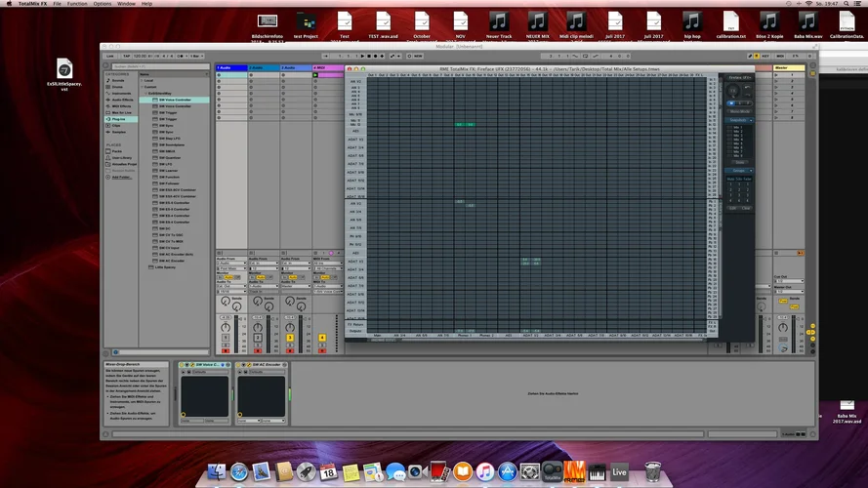Open the Function menu
This screenshot has width=868, height=488.
pos(75,4)
